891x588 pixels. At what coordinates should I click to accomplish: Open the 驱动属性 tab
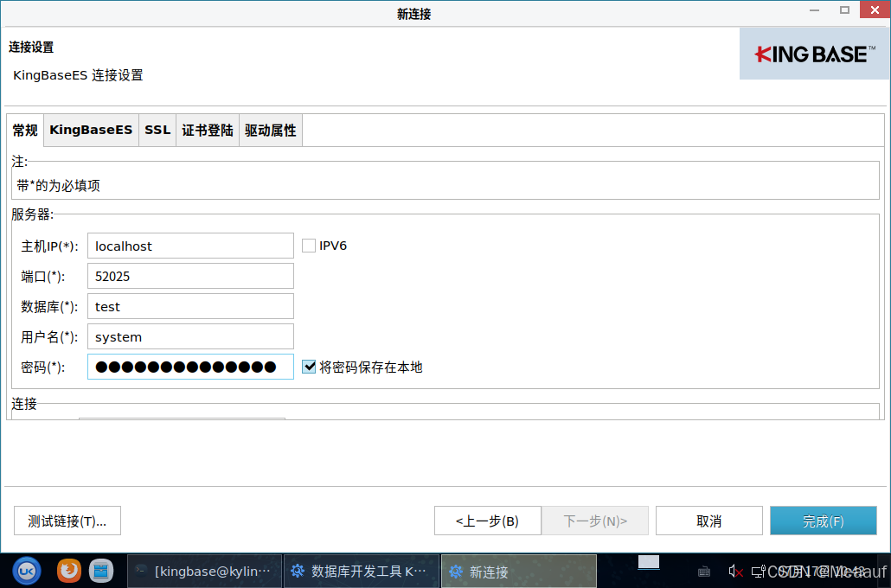point(271,131)
